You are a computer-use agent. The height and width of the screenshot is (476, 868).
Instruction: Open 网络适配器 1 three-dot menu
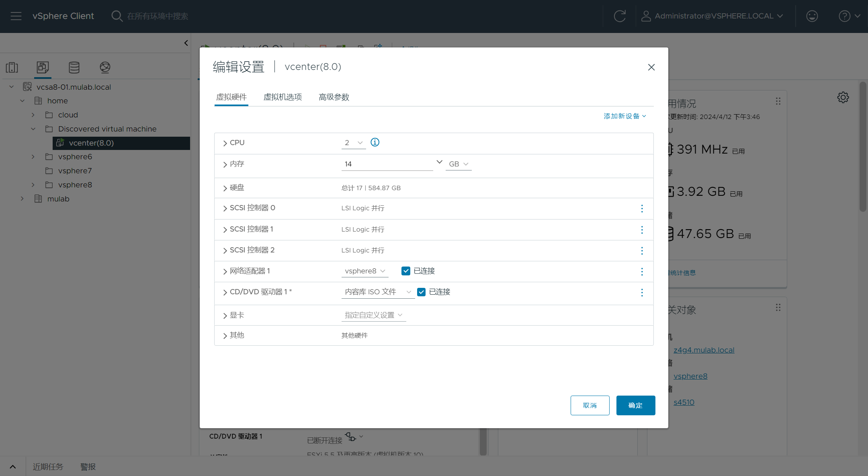[642, 271]
